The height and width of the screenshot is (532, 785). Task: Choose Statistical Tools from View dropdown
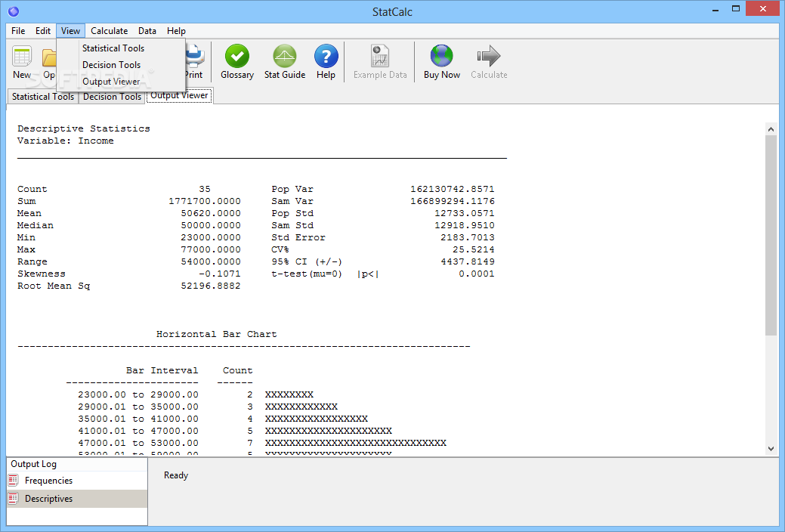[x=121, y=48]
